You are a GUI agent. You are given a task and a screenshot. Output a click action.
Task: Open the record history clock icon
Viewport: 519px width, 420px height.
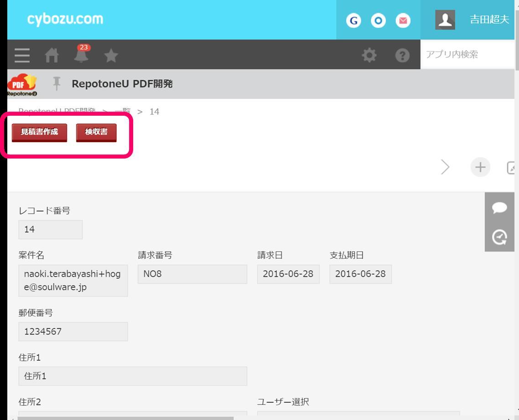click(x=500, y=237)
